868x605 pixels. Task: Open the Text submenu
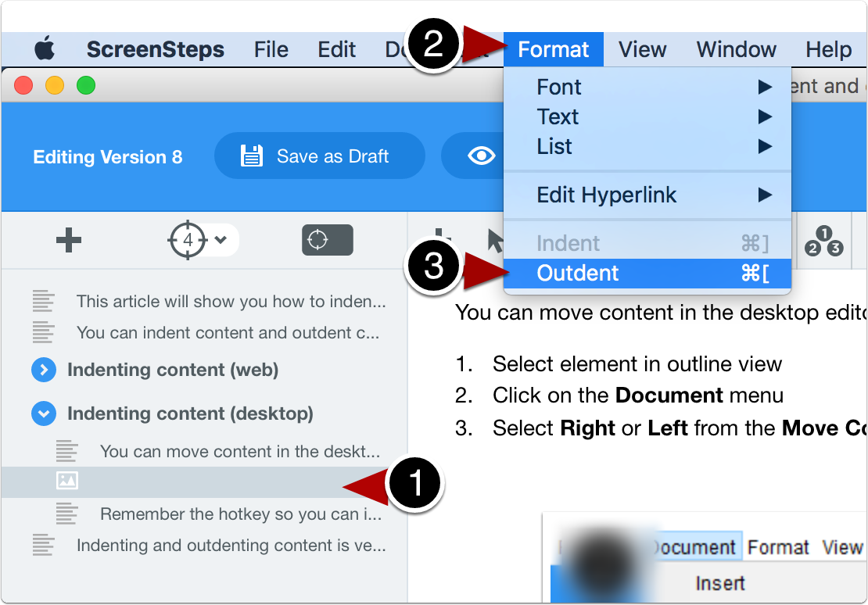click(x=647, y=116)
